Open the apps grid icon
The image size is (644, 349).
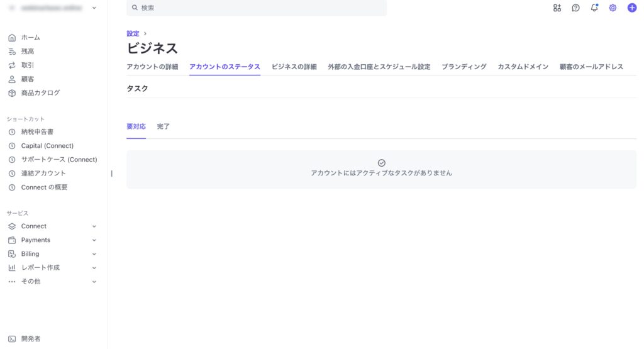557,8
